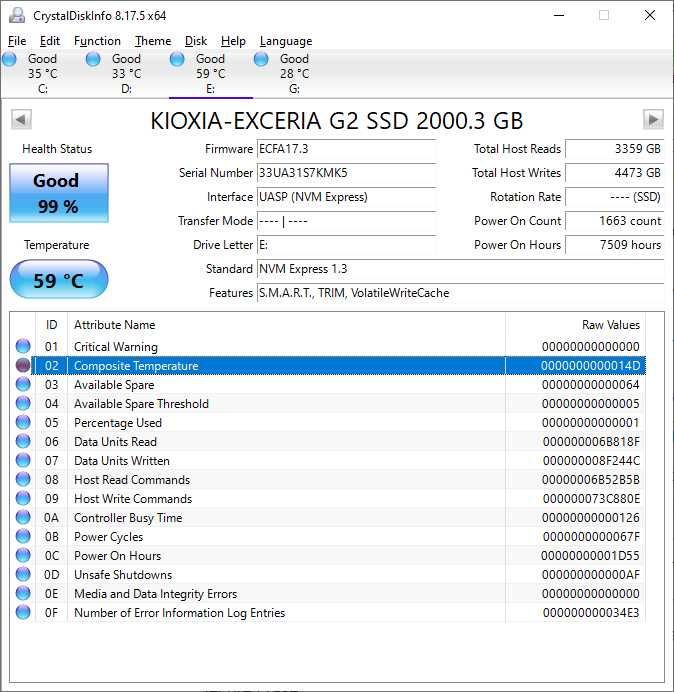Click Total Host Writes value 4473 GB
674x692 pixels.
pos(614,173)
